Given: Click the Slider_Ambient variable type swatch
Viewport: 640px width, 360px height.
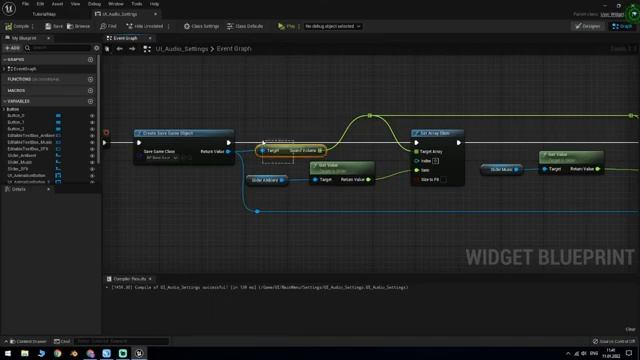Looking at the screenshot, I should (58, 156).
